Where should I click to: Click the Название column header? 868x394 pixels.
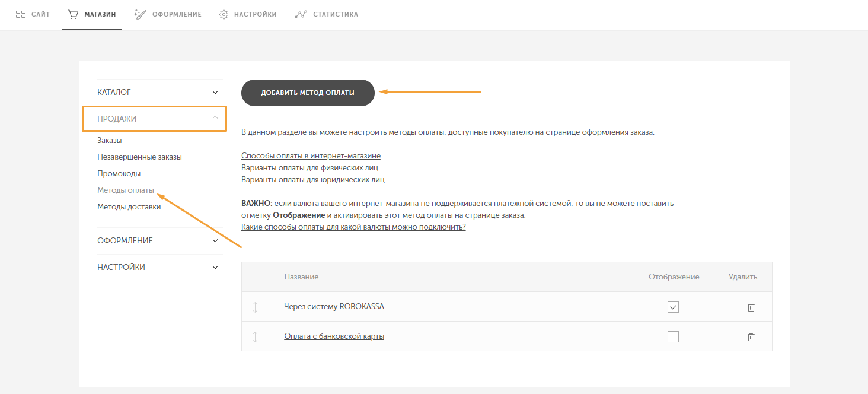click(x=301, y=277)
